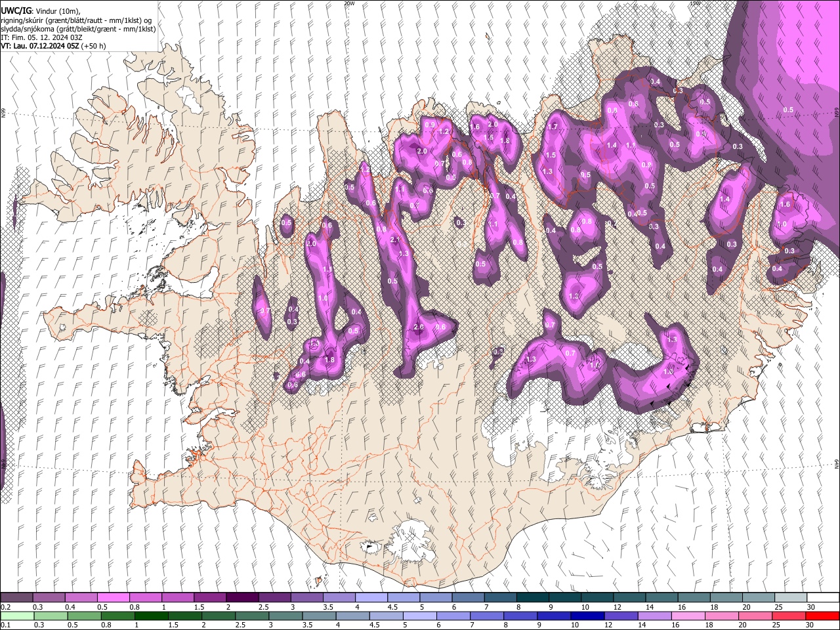Click the pale pink swatch at 16 in lower legend
Viewport: 840px width, 630px height.
(688, 616)
